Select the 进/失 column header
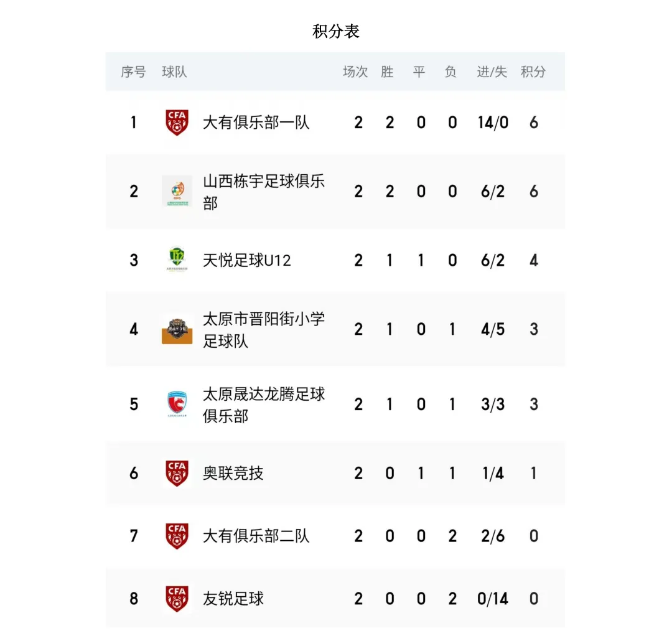672x641 pixels. point(492,72)
